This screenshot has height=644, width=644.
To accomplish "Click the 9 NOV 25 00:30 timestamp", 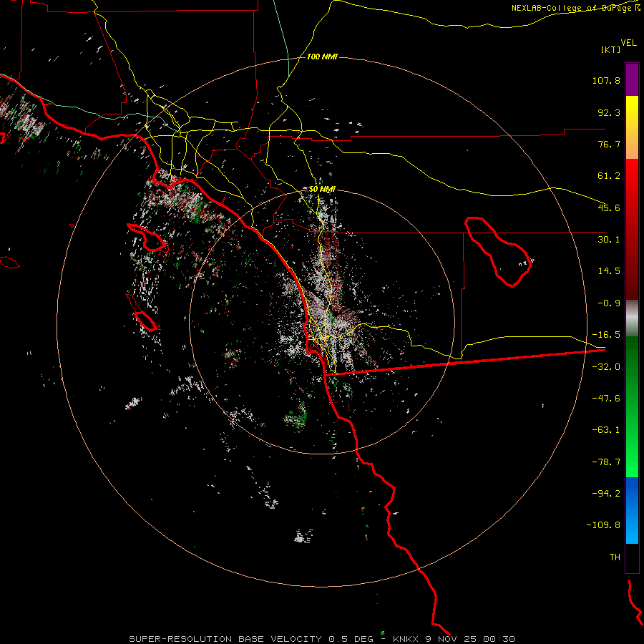I will [472, 639].
